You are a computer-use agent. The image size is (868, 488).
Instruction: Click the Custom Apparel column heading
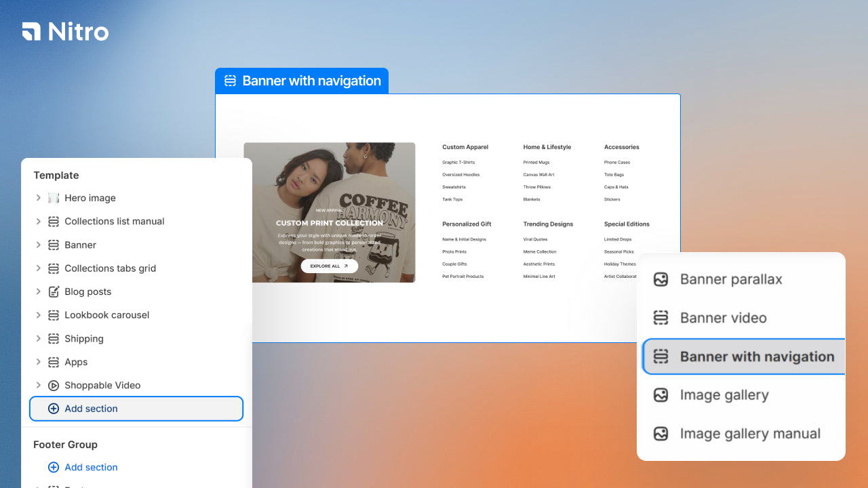click(465, 147)
